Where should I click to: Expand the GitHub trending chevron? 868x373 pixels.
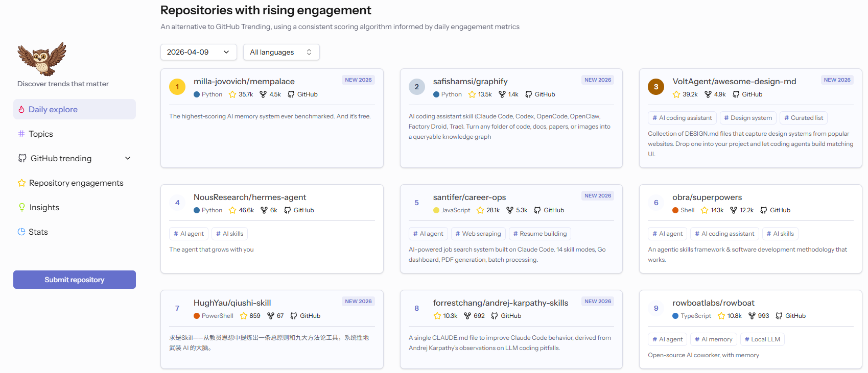point(128,158)
